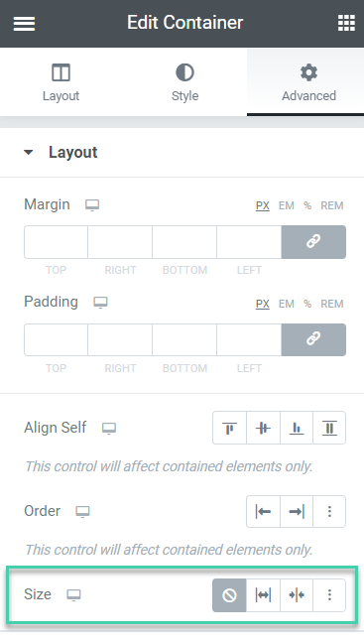Toggle linked values for Padding
Screen dimensions: 364x640
click(x=313, y=339)
